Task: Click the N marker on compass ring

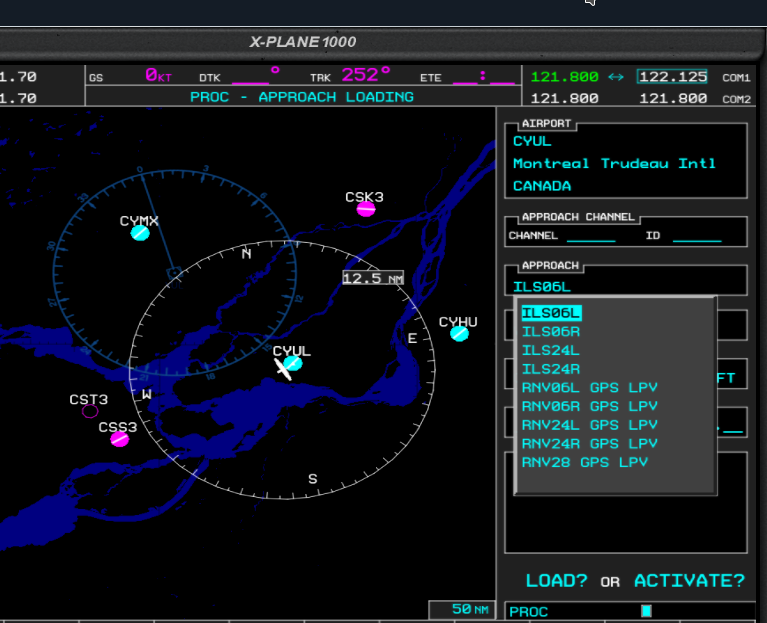Action: [x=246, y=254]
